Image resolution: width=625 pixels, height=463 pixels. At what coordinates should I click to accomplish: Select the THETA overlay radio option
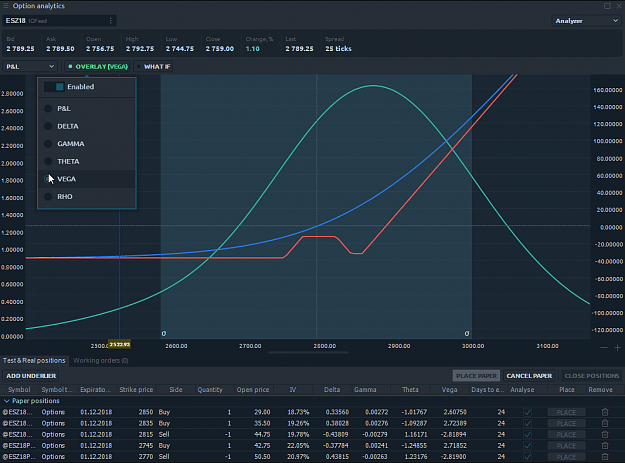pyautogui.click(x=48, y=161)
